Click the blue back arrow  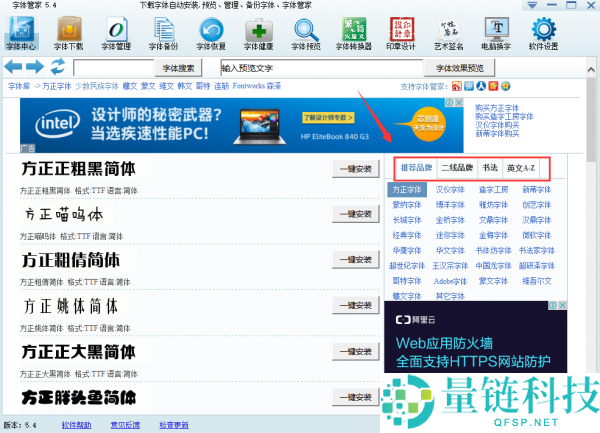tap(14, 67)
